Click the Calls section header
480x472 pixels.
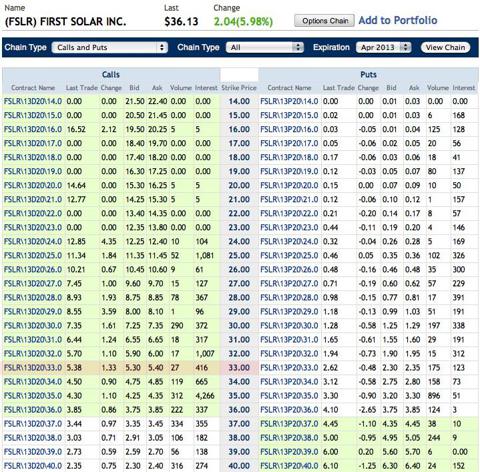[111, 75]
